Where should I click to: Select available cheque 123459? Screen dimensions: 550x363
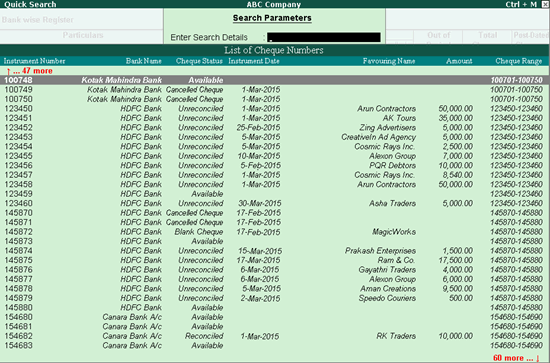click(x=274, y=194)
